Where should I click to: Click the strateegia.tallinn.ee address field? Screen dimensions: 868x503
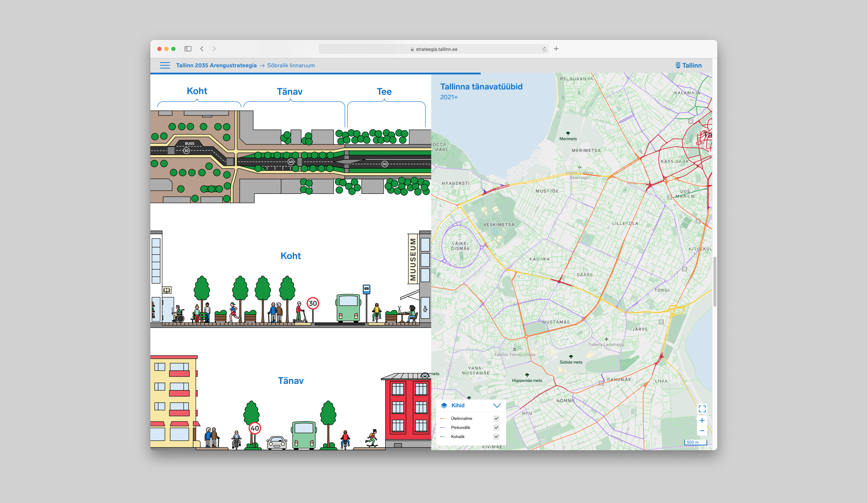click(x=433, y=49)
